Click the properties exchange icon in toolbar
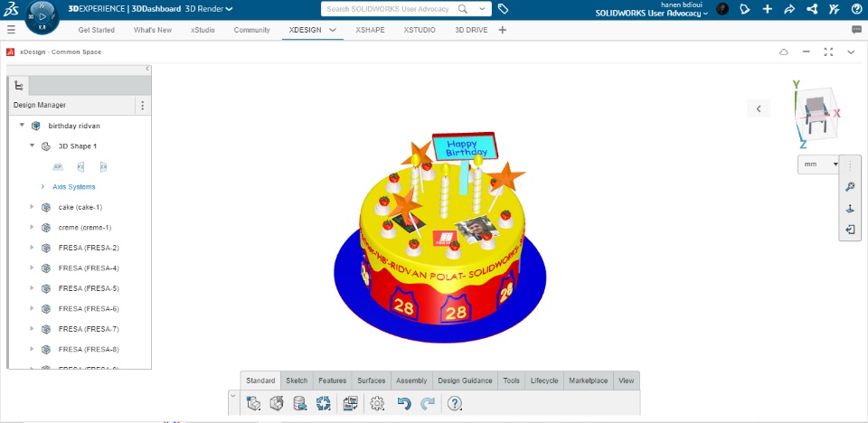This screenshot has width=868, height=423. [x=351, y=404]
